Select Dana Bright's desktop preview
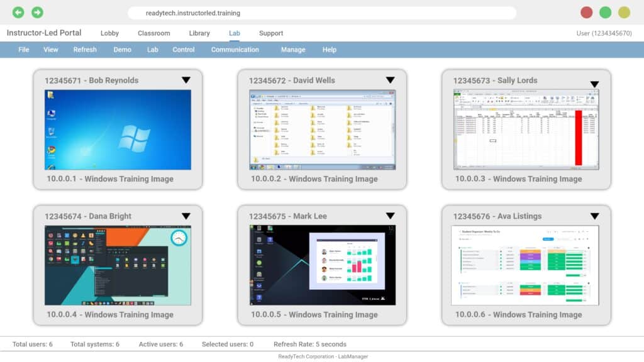The height and width of the screenshot is (362, 644). coord(117,264)
